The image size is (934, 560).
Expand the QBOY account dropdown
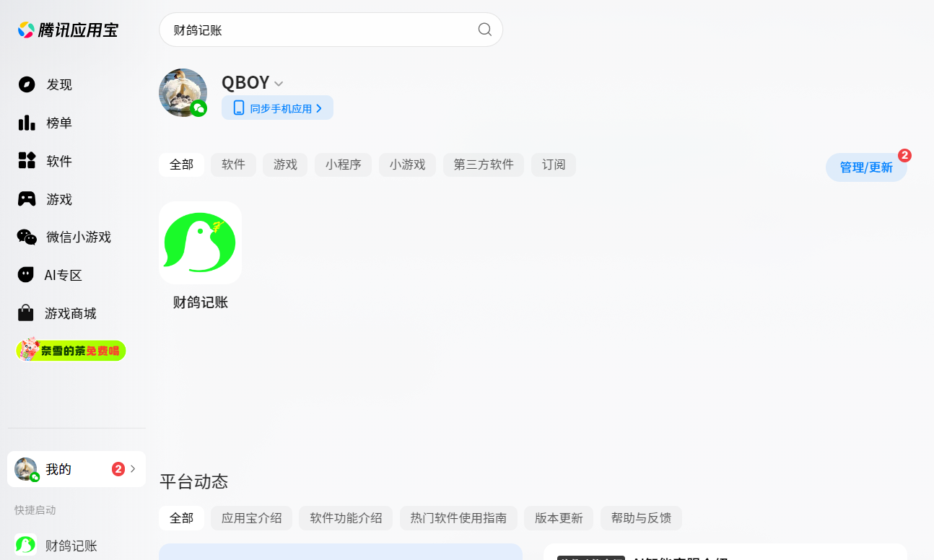coord(278,83)
